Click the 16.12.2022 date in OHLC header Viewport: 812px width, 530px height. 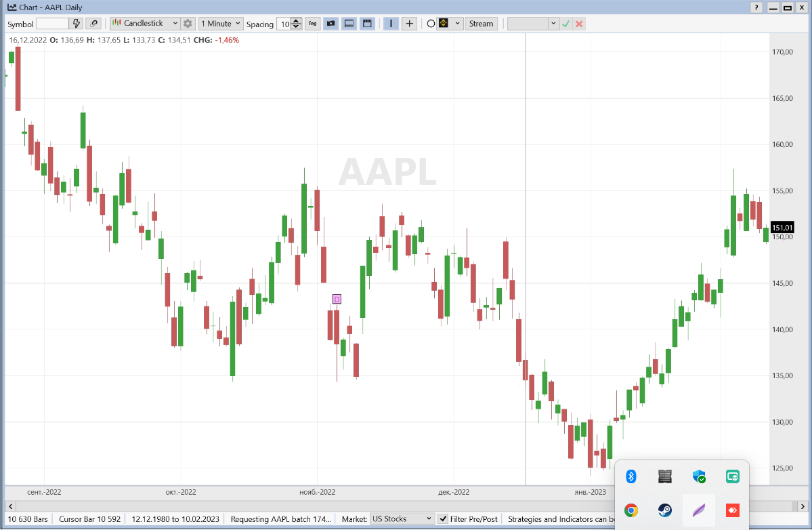tap(28, 40)
